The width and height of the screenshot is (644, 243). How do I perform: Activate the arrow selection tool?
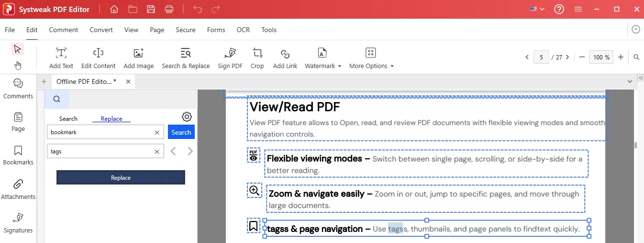18,49
